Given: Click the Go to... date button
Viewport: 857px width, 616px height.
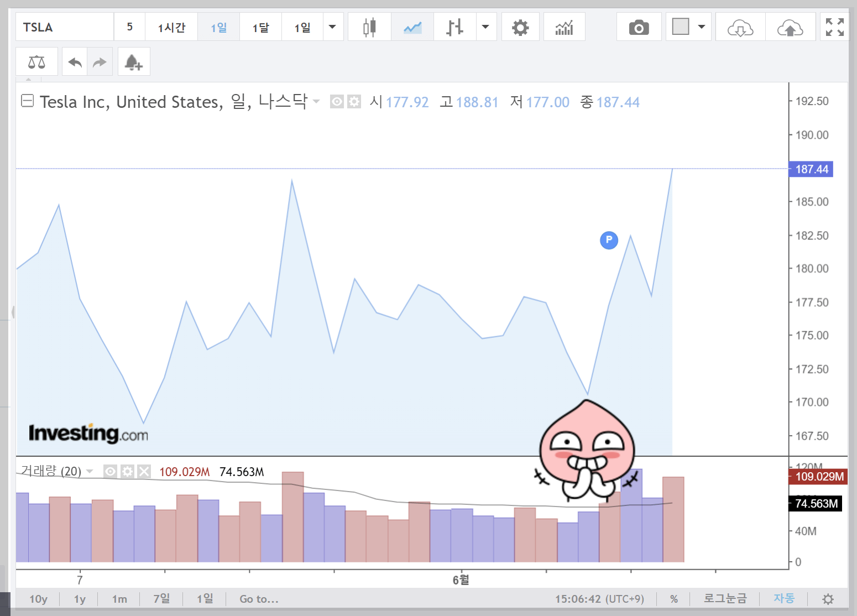Looking at the screenshot, I should [258, 599].
